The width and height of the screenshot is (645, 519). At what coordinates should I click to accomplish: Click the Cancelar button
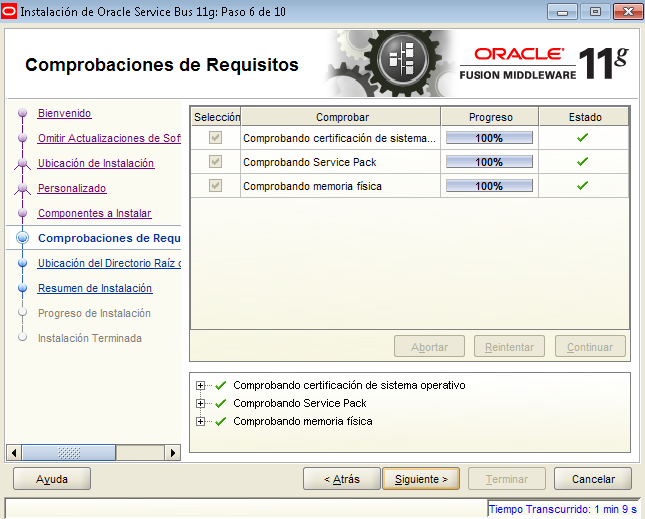click(x=593, y=479)
